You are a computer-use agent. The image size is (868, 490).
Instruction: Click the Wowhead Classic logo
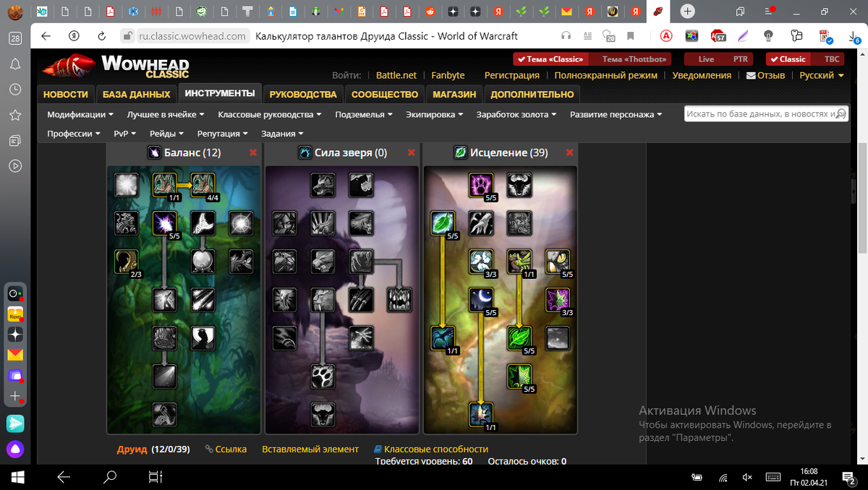coord(116,65)
